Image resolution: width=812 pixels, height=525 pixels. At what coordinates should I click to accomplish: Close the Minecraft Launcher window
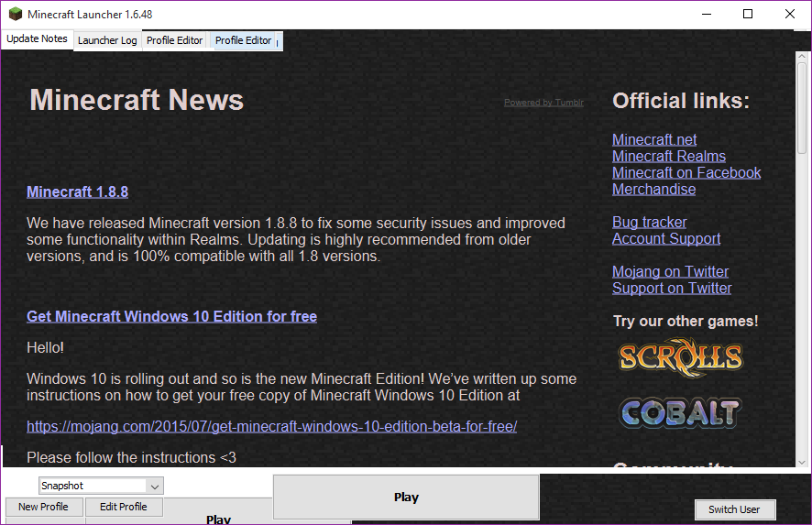click(x=790, y=14)
